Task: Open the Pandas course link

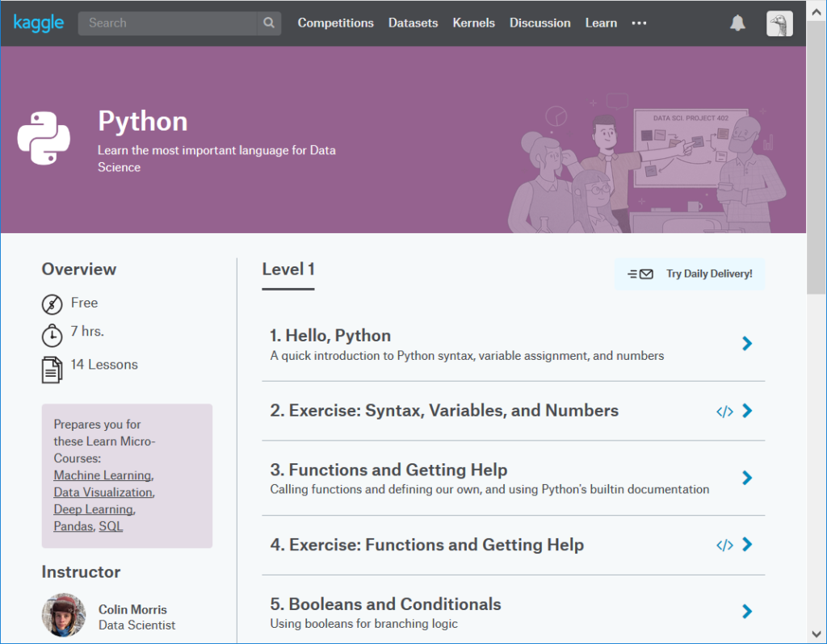Action: (x=73, y=526)
